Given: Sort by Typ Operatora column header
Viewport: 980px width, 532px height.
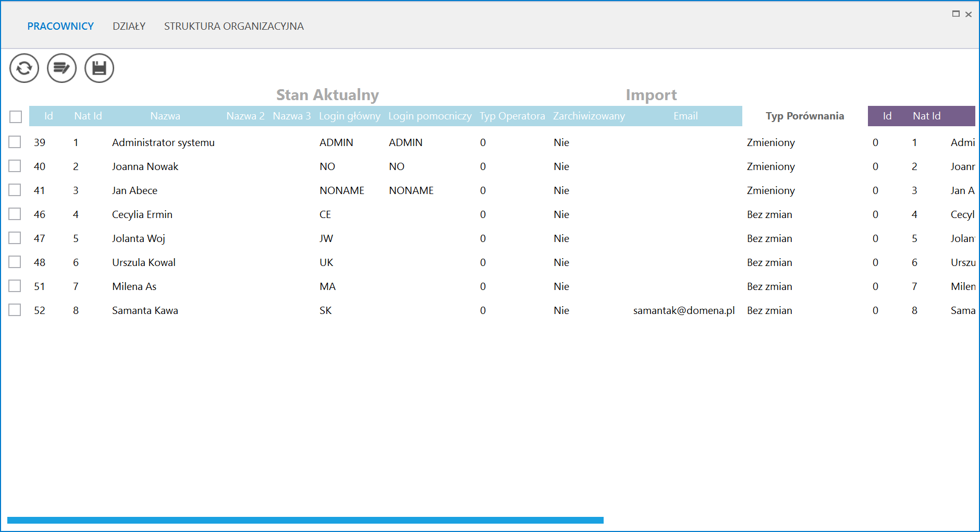Looking at the screenshot, I should click(x=512, y=116).
